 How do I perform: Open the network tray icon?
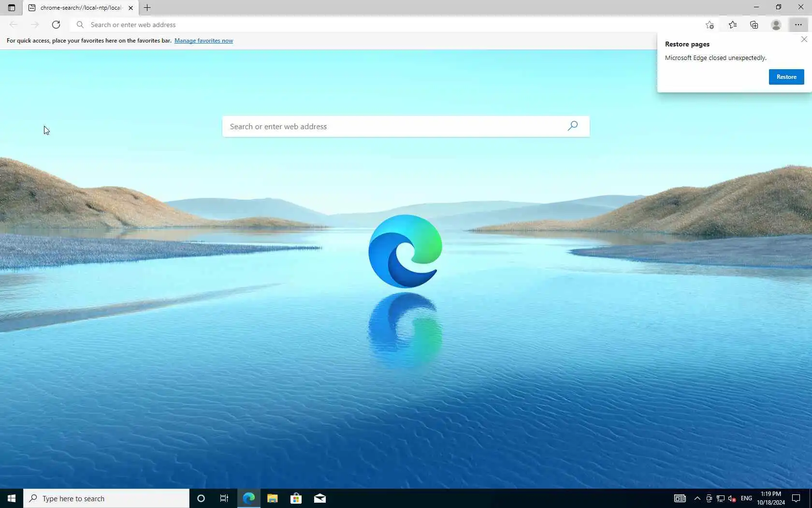tap(721, 498)
